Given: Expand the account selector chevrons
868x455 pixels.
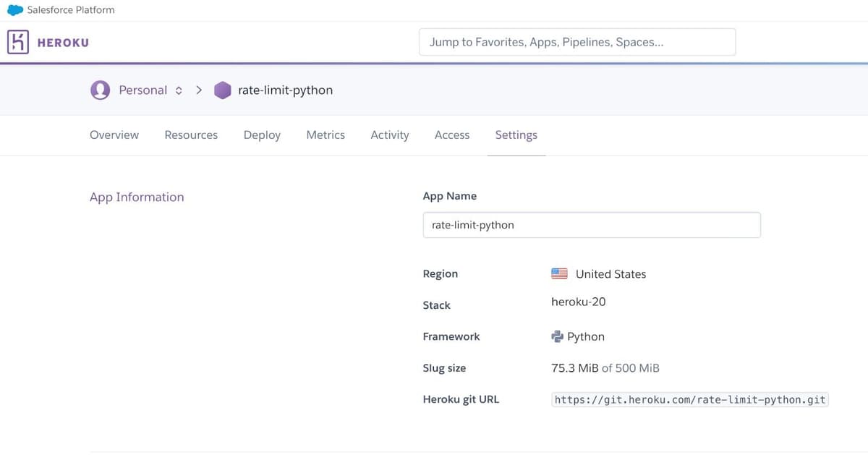Looking at the screenshot, I should tap(178, 90).
